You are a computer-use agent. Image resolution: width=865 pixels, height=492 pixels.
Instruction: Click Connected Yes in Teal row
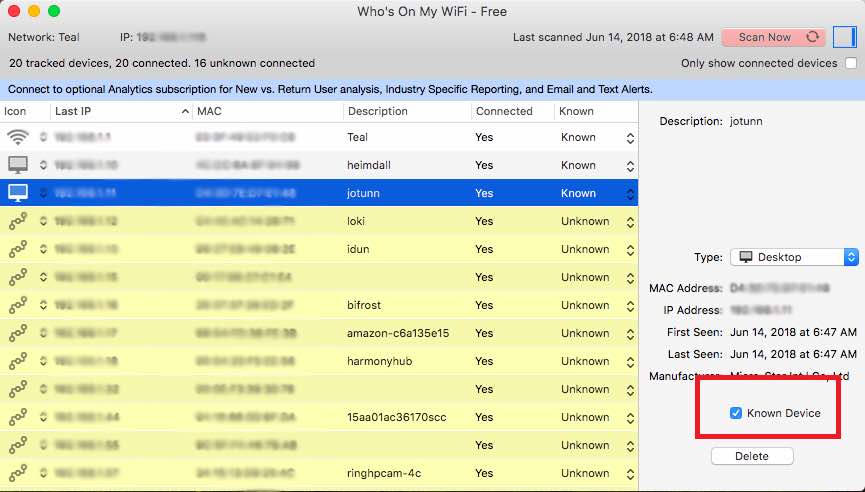tap(484, 137)
